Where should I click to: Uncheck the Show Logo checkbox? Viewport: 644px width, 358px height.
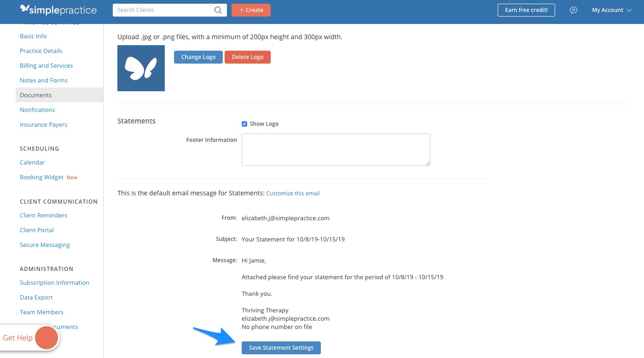coord(244,123)
